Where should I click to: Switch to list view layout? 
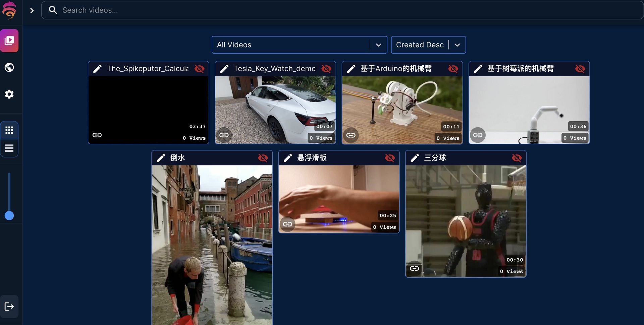[x=9, y=148]
